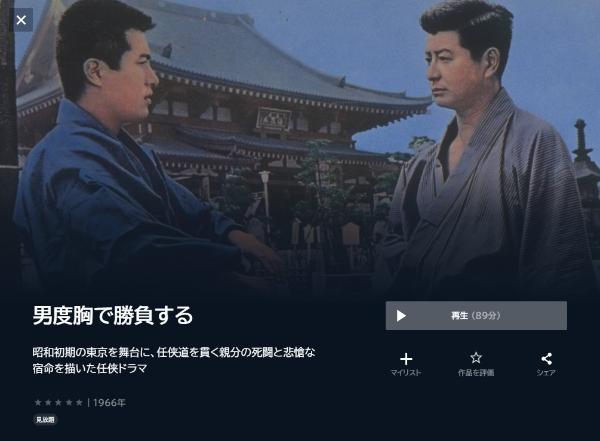Select the fourth rating star

69,402
